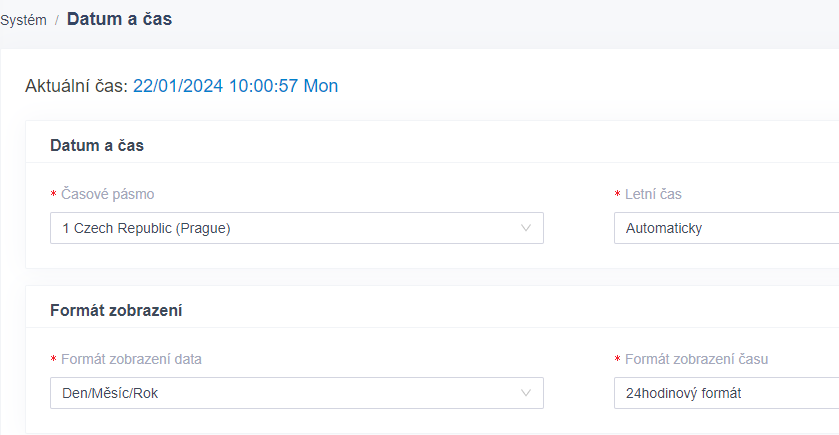
Task: Open the Czech Republic (Prague) timezone combo box
Action: pyautogui.click(x=297, y=228)
